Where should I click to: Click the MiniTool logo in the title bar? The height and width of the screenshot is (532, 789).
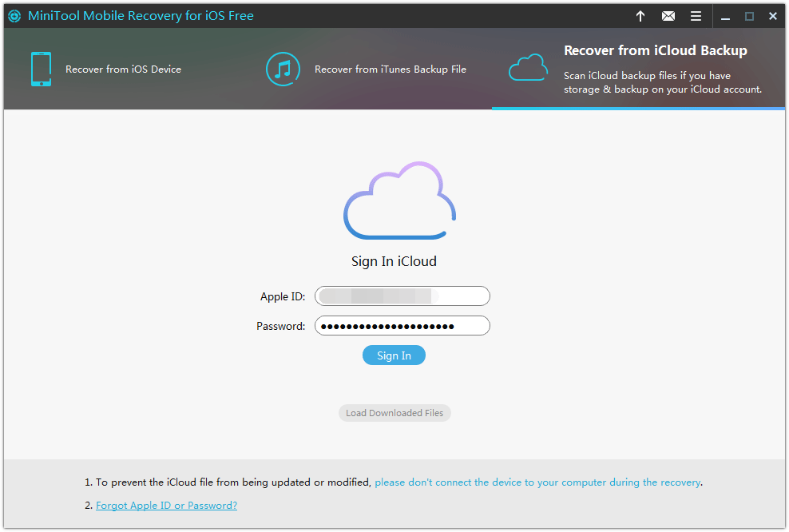tap(14, 15)
